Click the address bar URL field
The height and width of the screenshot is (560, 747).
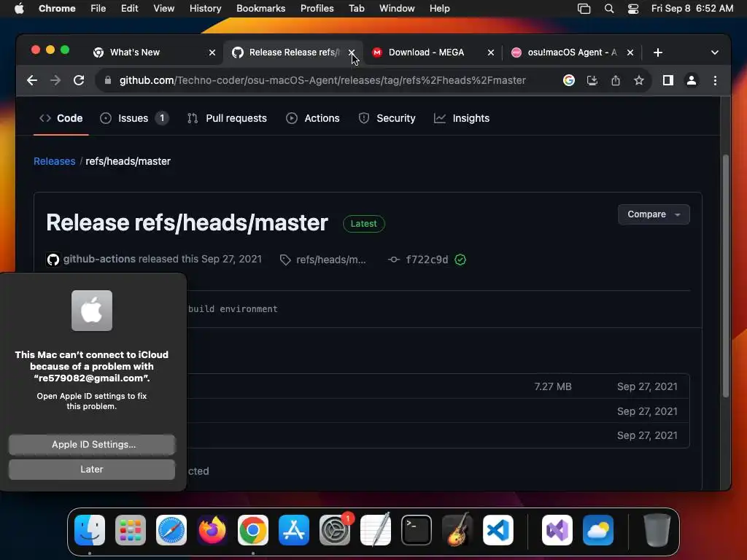(x=322, y=80)
